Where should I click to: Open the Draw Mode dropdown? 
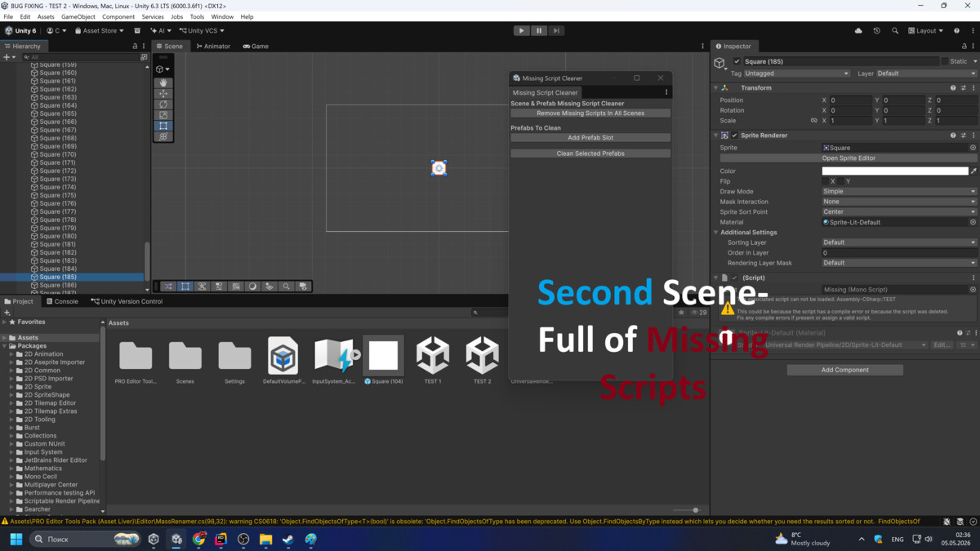899,191
